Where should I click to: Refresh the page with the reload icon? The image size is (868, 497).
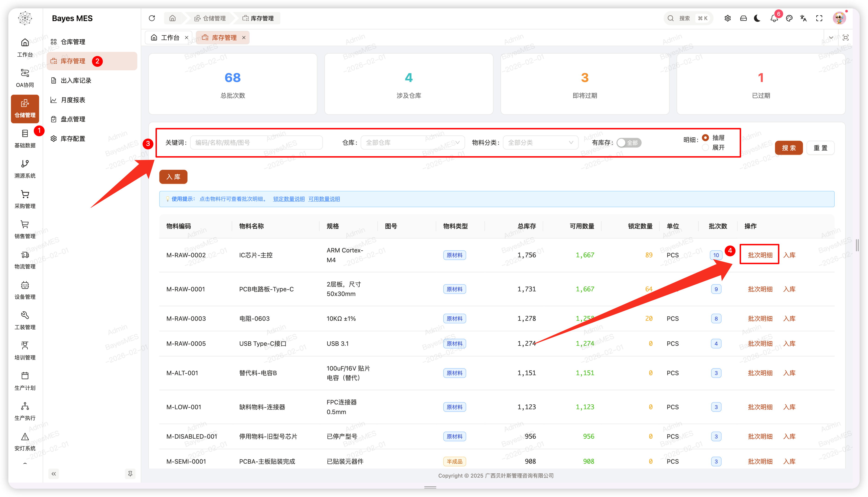tap(152, 18)
